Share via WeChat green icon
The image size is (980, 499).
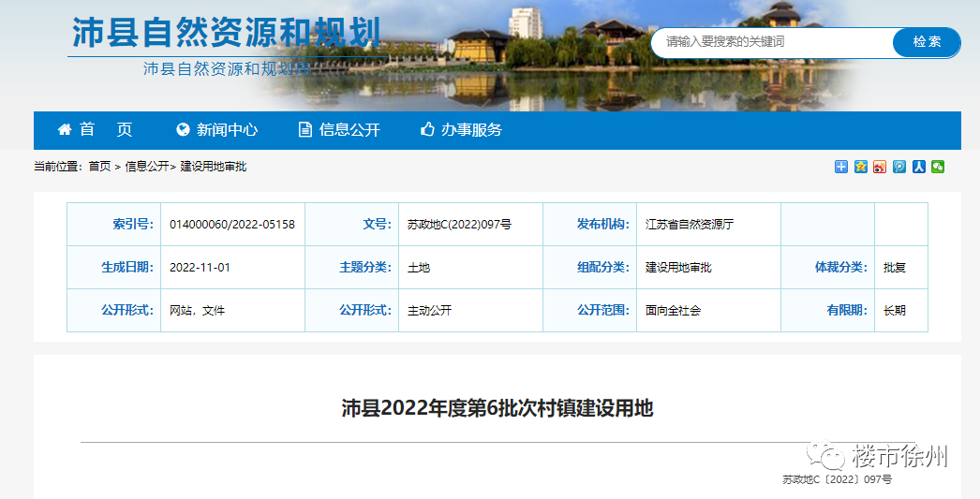pos(938,167)
